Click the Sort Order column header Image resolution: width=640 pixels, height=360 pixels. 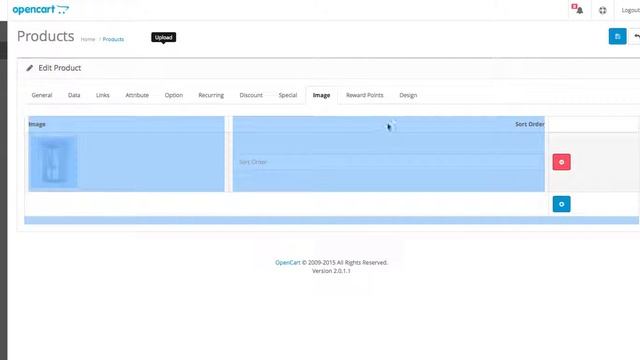coord(529,124)
